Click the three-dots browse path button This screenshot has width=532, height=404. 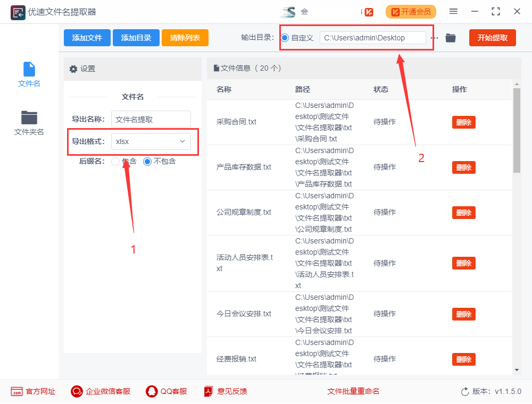click(435, 38)
